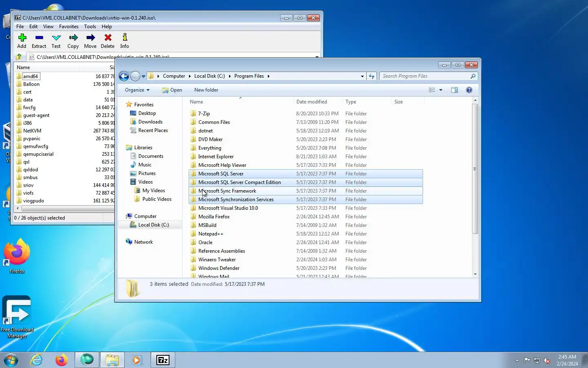Click the Add icon in 7-Zip toolbar
The height and width of the screenshot is (368, 588).
(22, 38)
